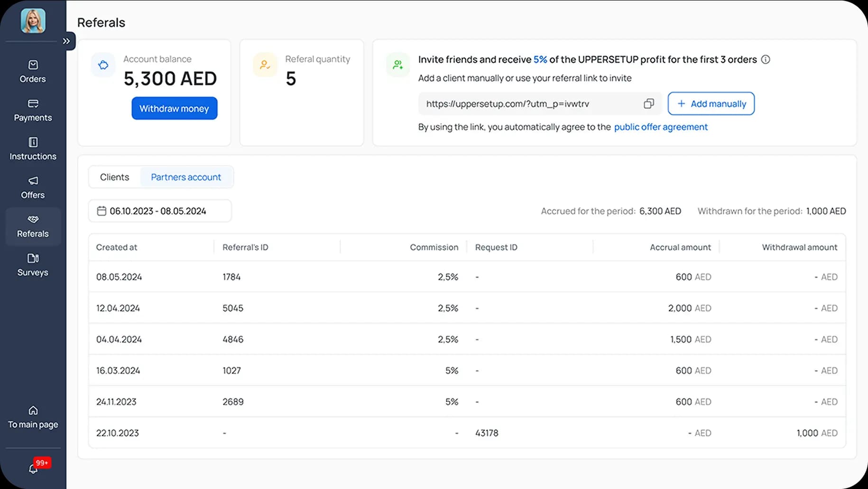
Task: Click the Created at column header
Action: 117,247
